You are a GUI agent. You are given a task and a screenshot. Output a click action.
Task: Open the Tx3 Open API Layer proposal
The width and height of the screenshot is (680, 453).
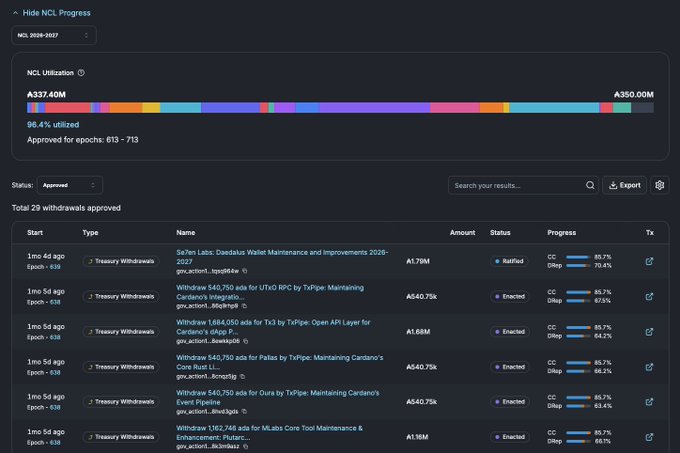point(273,327)
